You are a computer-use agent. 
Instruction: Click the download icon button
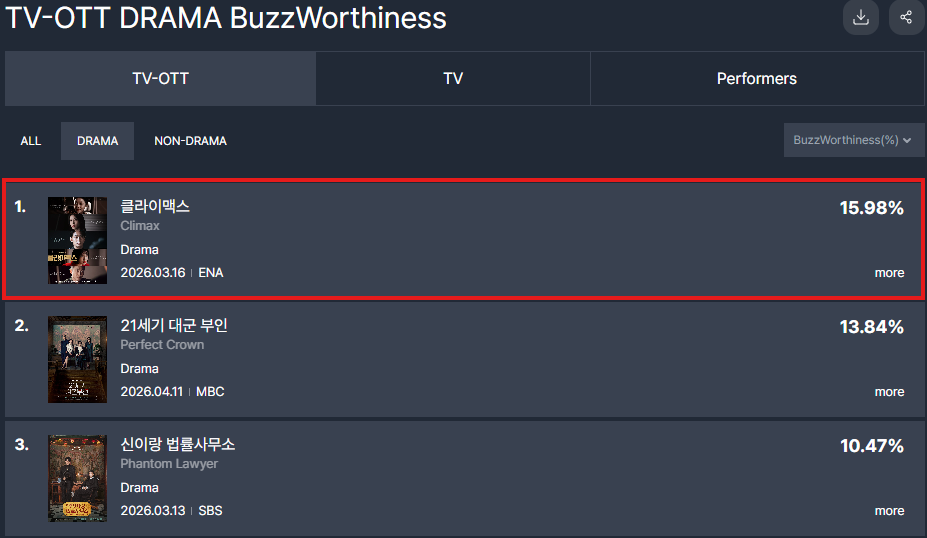point(860,17)
